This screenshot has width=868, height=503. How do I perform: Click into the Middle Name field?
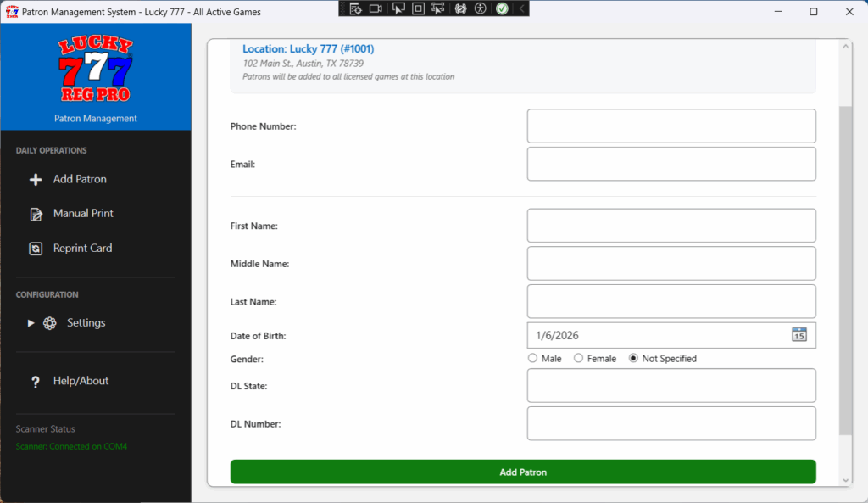point(671,264)
